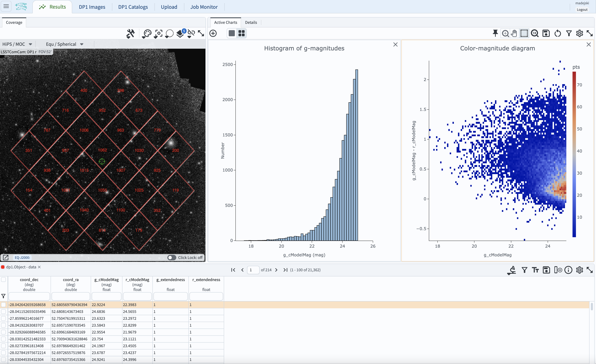Add a new chart with the plus icon
Viewport: 596px width, 364px height.
pyautogui.click(x=213, y=33)
